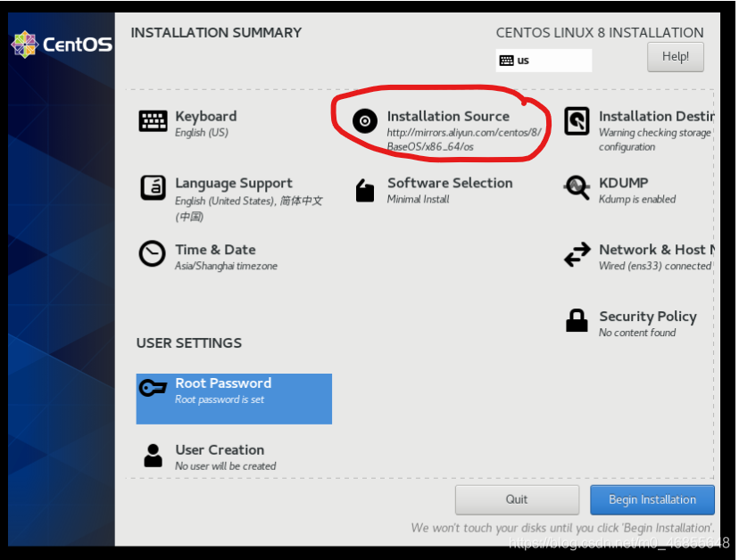Image resolution: width=739 pixels, height=560 pixels.
Task: Click the Installation Destination hard drive icon
Action: pos(577,121)
